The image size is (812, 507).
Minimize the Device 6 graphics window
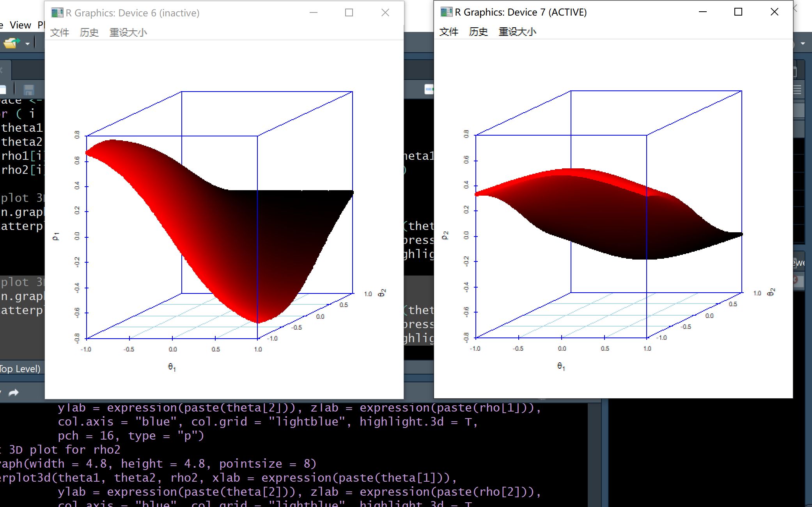pos(314,13)
